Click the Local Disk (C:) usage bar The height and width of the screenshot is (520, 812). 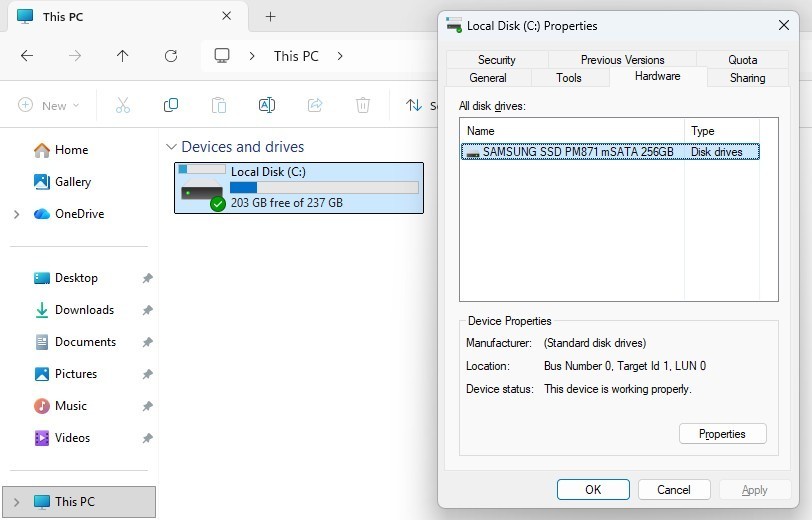coord(324,187)
